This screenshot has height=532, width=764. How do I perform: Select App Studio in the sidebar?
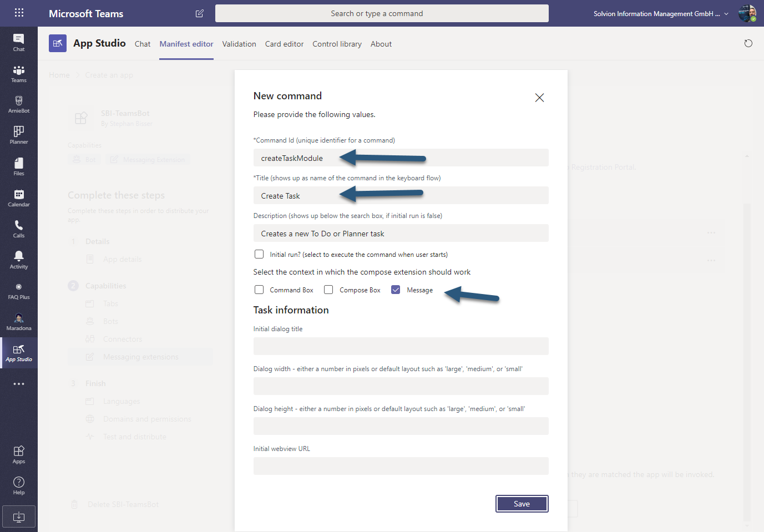[x=19, y=353]
